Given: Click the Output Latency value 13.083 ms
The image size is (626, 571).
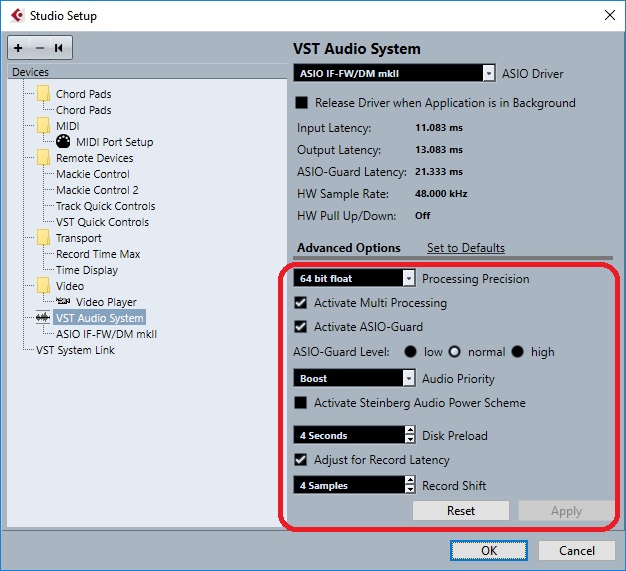Looking at the screenshot, I should click(x=439, y=150).
